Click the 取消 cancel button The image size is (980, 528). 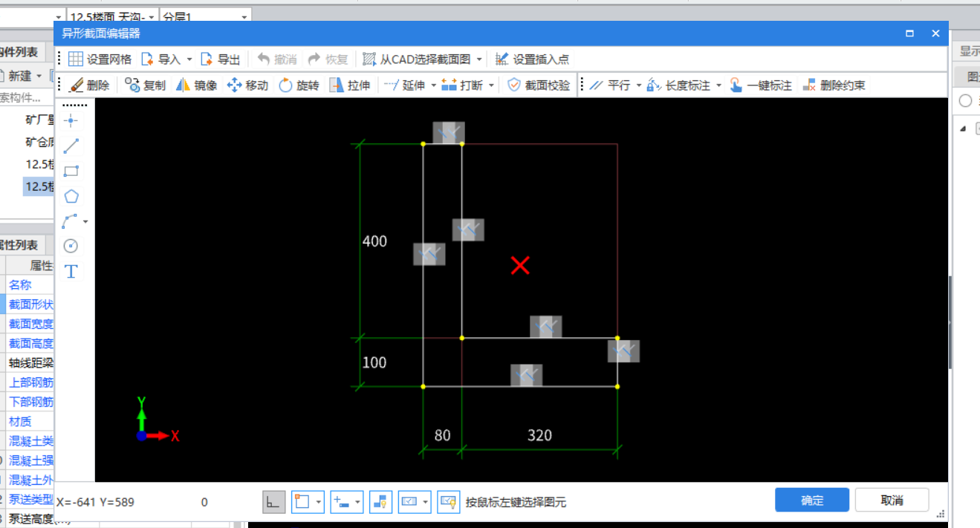pyautogui.click(x=892, y=500)
